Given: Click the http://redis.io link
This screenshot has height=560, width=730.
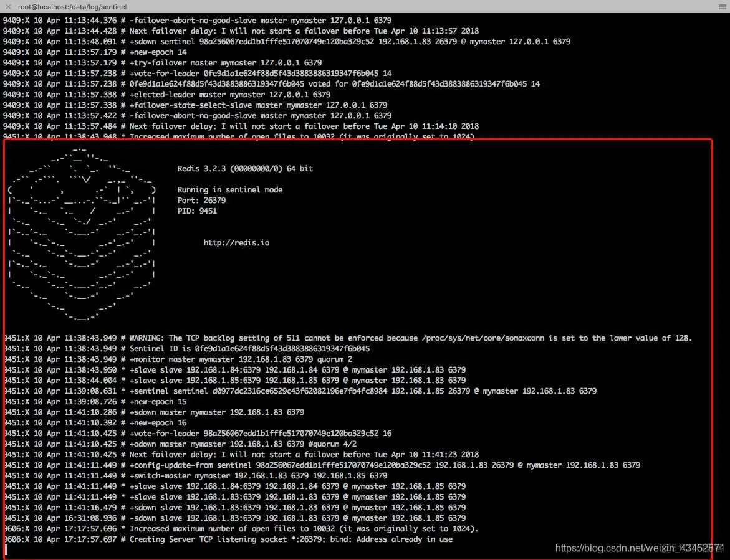Looking at the screenshot, I should [x=236, y=242].
